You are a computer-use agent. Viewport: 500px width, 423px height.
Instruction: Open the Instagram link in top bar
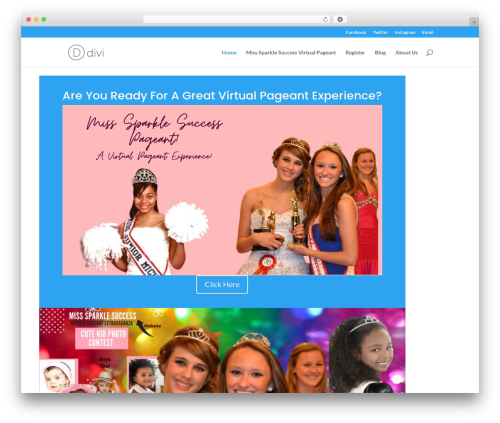(x=405, y=32)
